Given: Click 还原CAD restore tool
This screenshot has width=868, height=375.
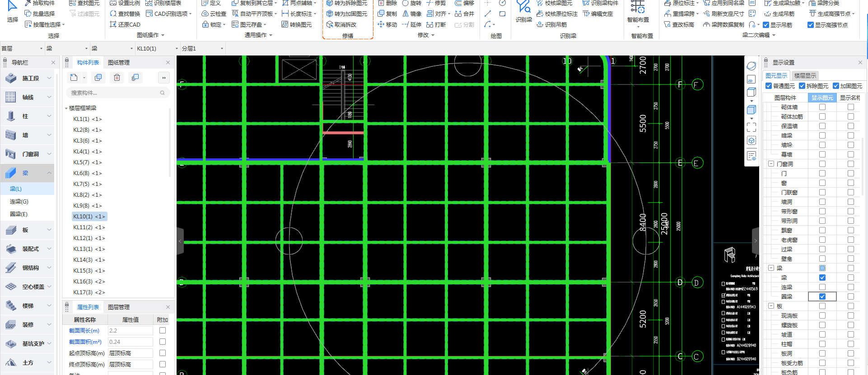Looking at the screenshot, I should click(x=125, y=24).
